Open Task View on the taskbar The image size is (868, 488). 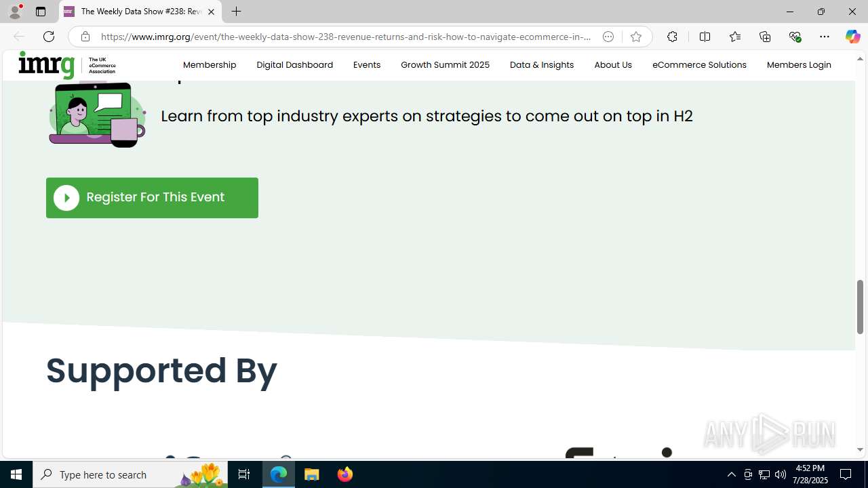[x=244, y=474]
